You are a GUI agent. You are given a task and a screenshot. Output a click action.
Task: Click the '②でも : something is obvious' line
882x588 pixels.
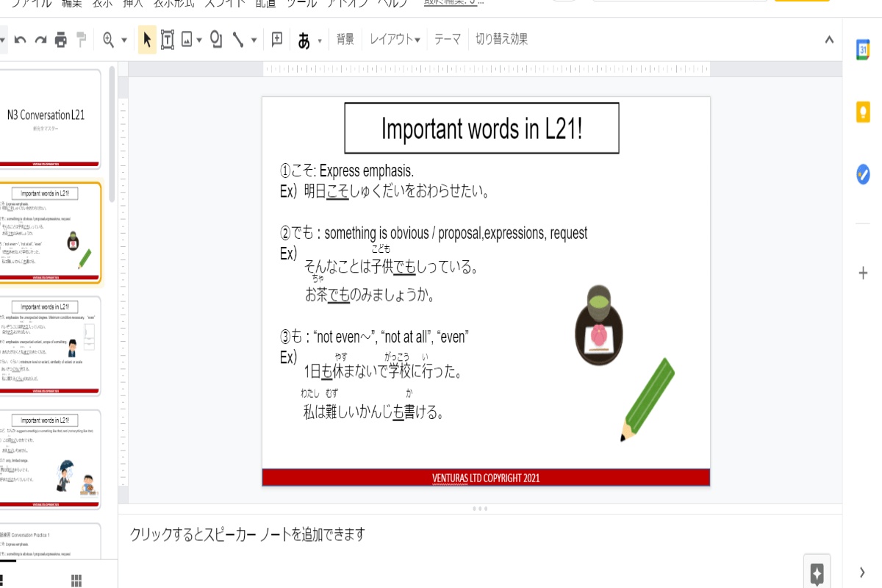pyautogui.click(x=434, y=234)
